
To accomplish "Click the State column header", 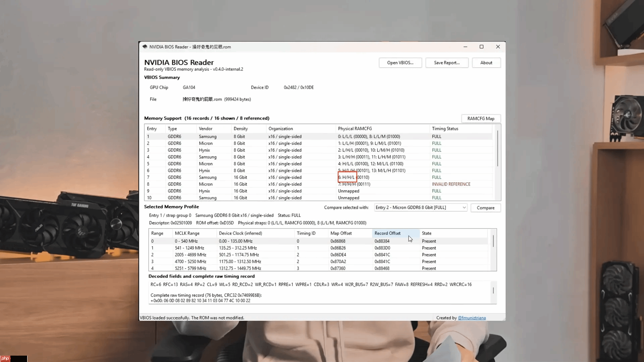I will (x=453, y=233).
